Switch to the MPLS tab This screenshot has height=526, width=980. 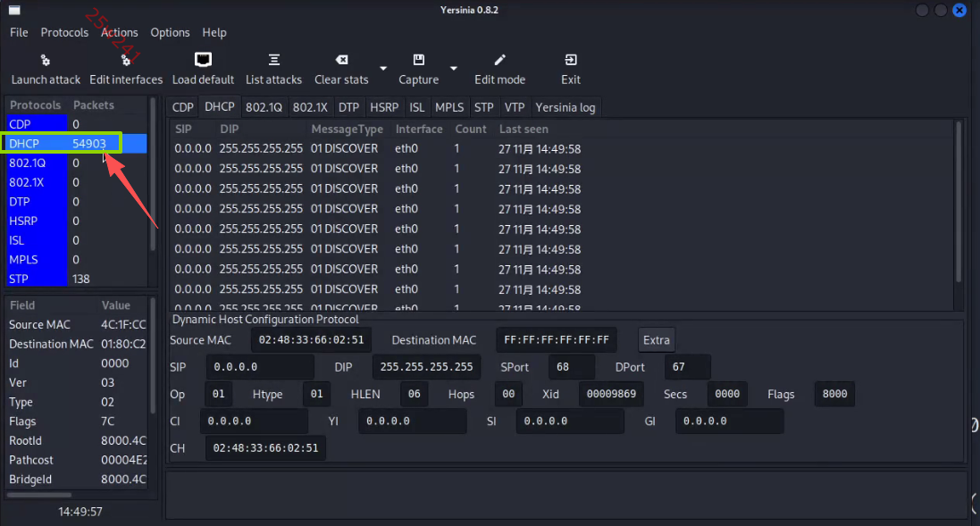(449, 107)
